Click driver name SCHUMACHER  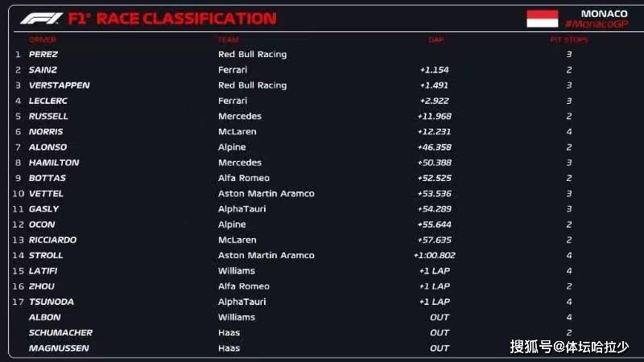(61, 333)
